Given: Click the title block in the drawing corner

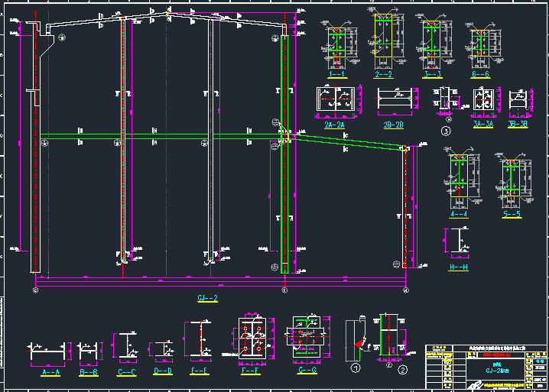Looking at the screenshot, I should coord(486,365).
